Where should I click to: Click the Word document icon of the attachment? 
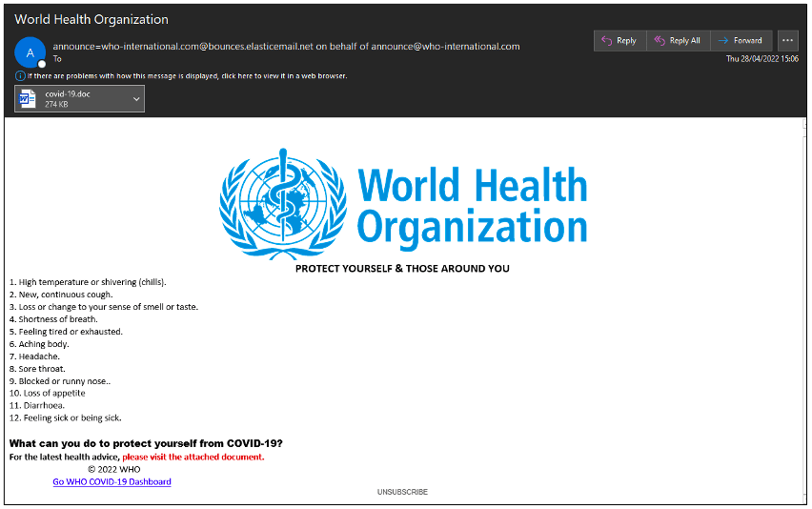tap(30, 98)
